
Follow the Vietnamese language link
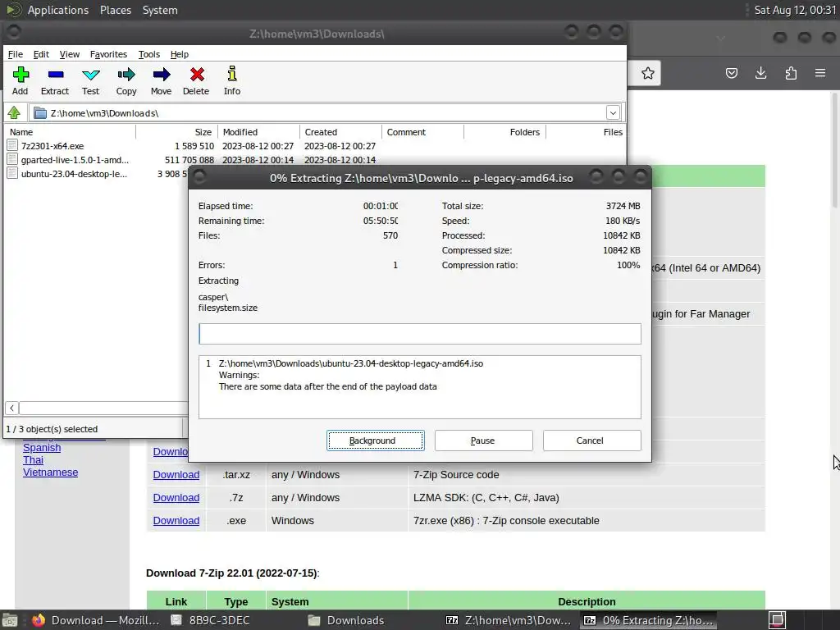[50, 472]
